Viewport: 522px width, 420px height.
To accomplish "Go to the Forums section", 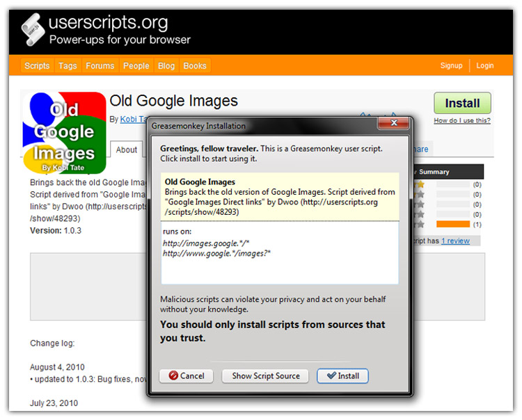I will point(100,65).
